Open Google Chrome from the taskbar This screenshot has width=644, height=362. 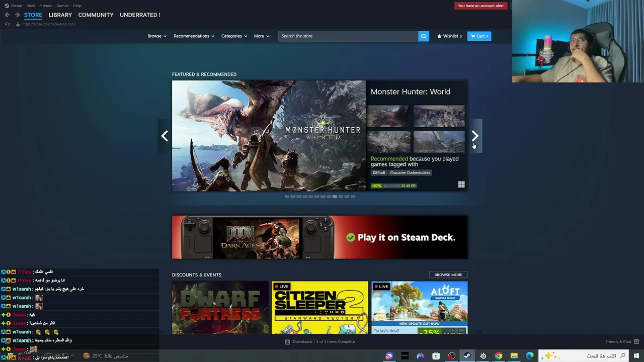(499, 356)
